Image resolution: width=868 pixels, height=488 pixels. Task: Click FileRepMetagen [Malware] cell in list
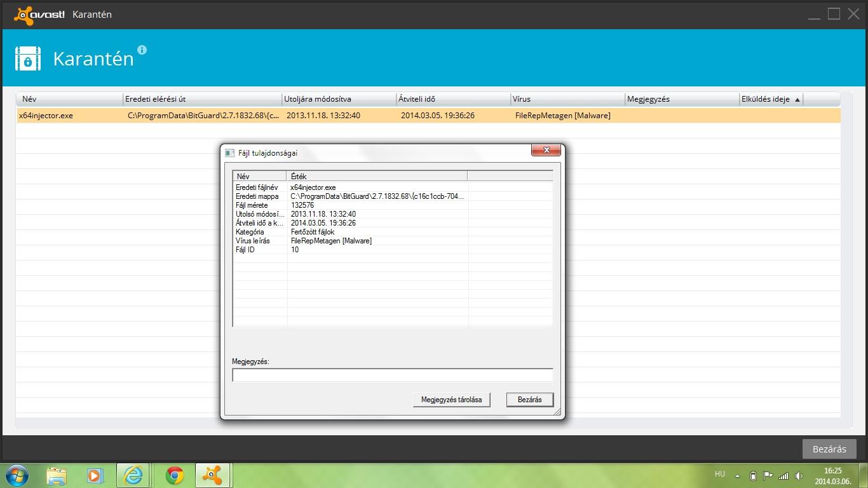point(563,116)
